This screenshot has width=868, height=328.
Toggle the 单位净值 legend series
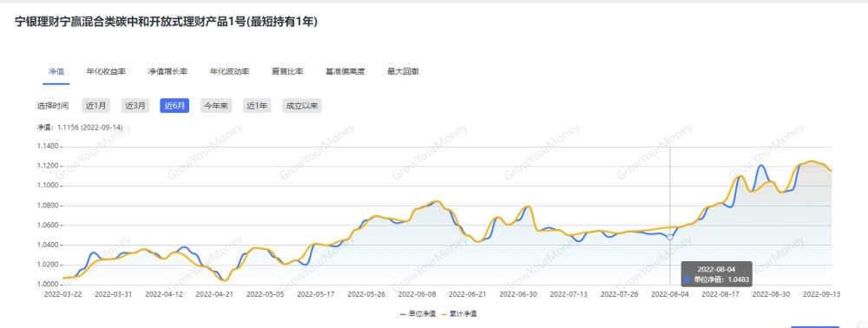(x=415, y=313)
